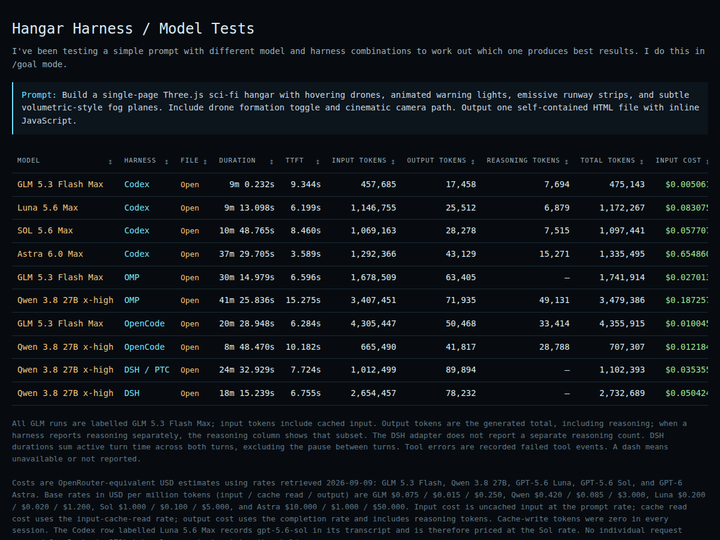Click the INPUT TOKENS header label

pyautogui.click(x=359, y=160)
